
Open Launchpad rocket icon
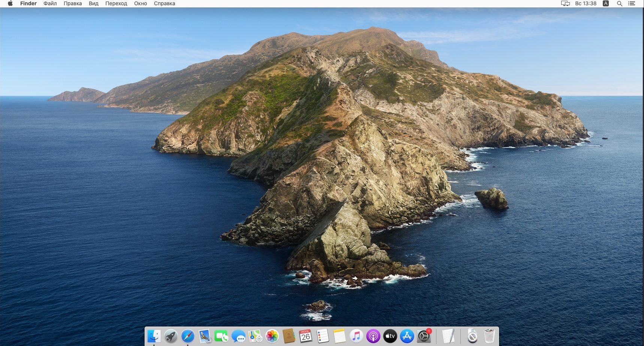tap(171, 336)
